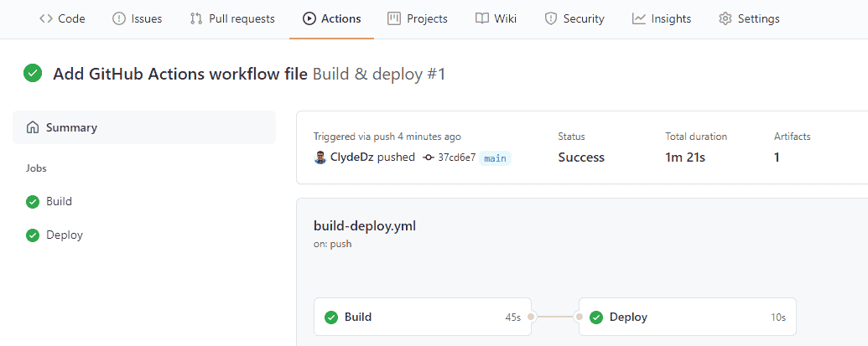Select the Actions tab

(331, 18)
